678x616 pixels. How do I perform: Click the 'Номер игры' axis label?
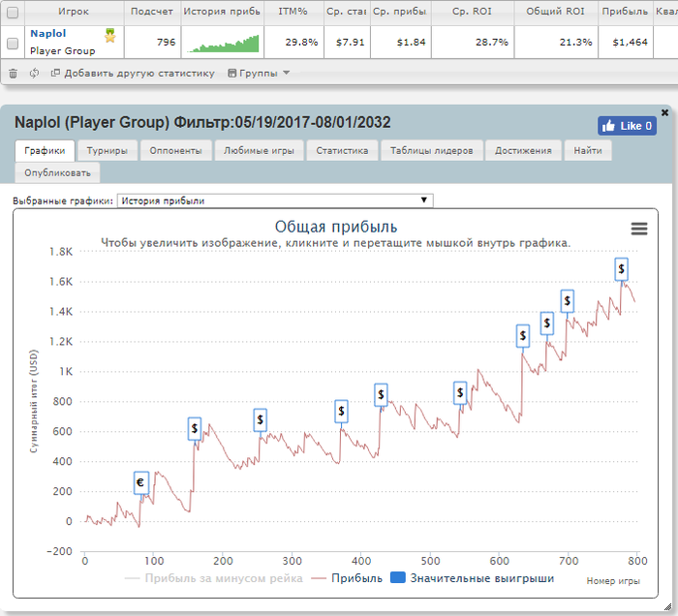point(613,581)
